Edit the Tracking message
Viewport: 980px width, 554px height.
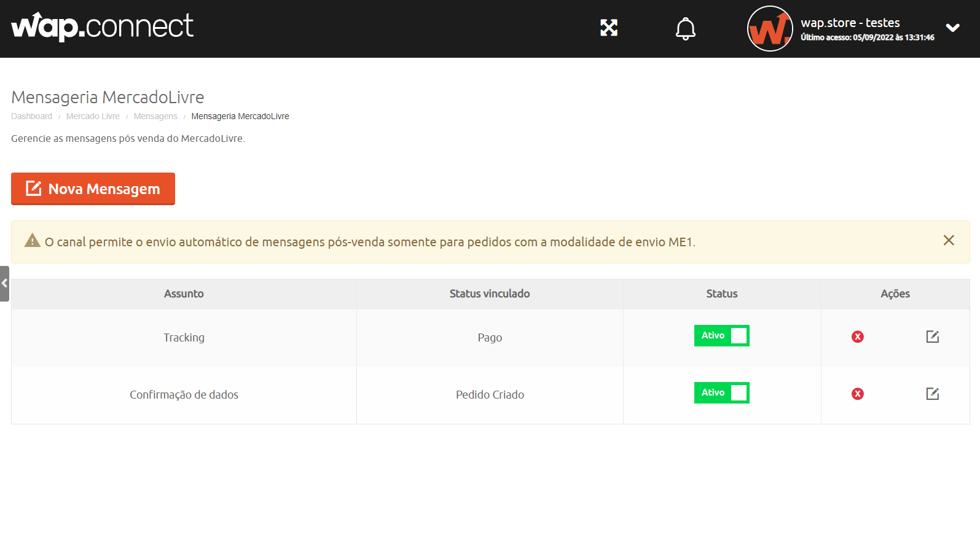[933, 337]
